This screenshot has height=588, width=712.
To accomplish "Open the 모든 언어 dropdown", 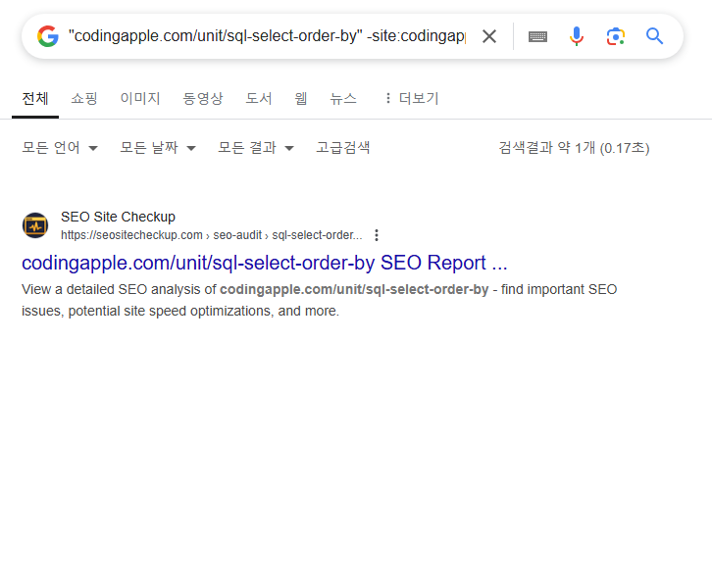I will pyautogui.click(x=60, y=147).
